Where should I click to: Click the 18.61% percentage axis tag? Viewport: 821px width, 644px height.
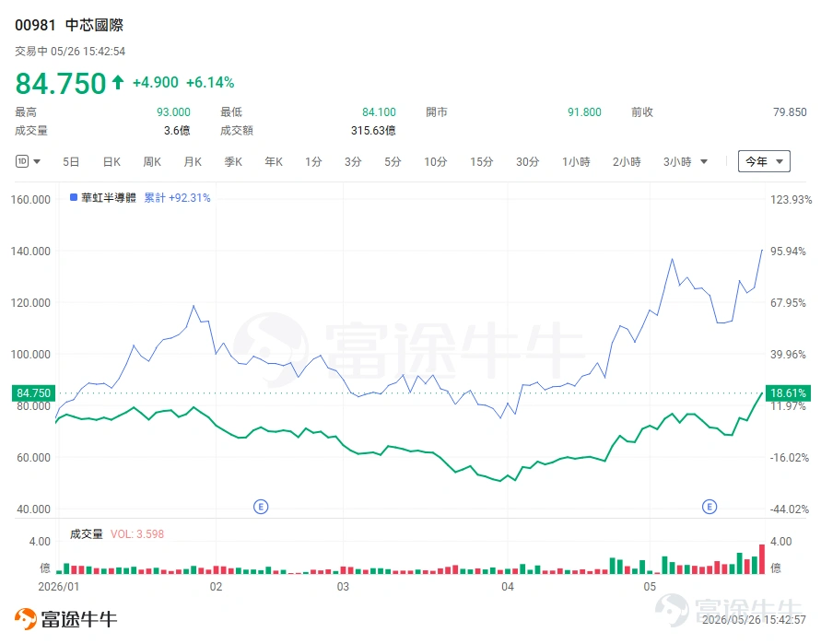click(x=788, y=392)
